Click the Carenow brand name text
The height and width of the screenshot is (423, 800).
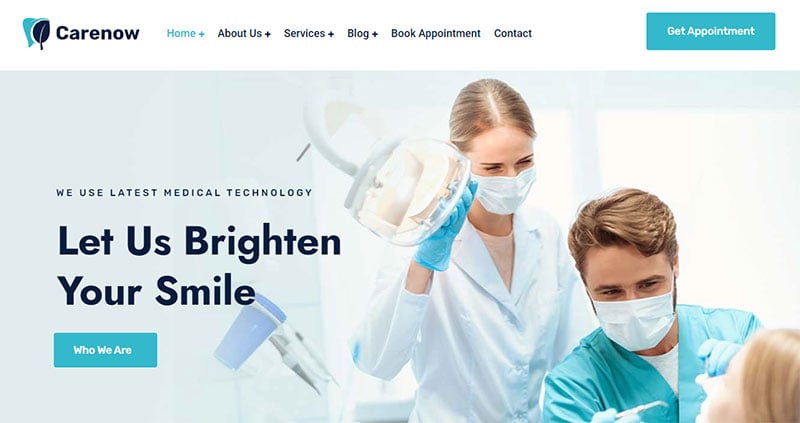tap(97, 33)
